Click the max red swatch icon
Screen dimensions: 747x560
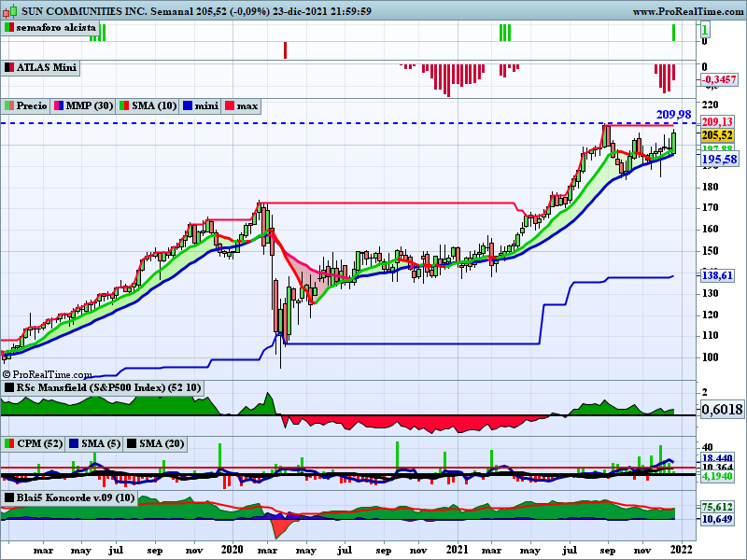230,105
